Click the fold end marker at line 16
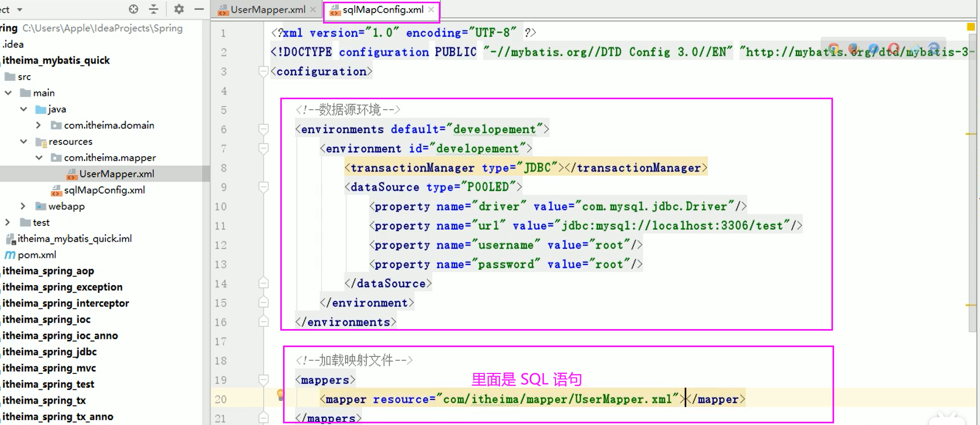 pos(263,321)
